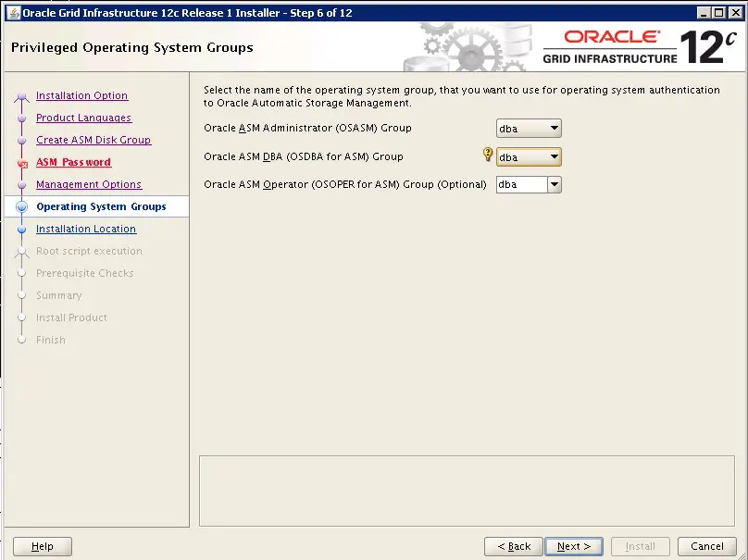Click the Installation Location step bullet
The image size is (748, 560).
21,229
